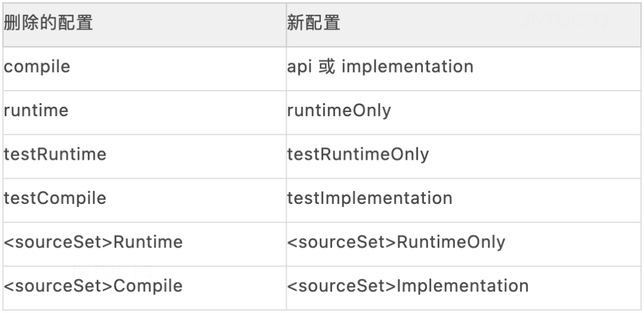This screenshot has width=644, height=313.
Task: Select the 'api 或 implementation' cell
Action: tap(380, 66)
